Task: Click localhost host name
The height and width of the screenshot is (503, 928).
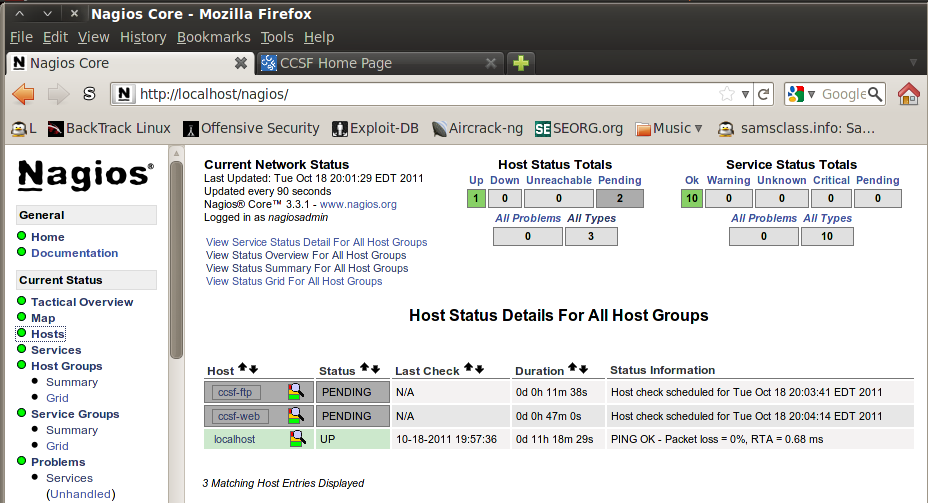Action: click(x=234, y=439)
